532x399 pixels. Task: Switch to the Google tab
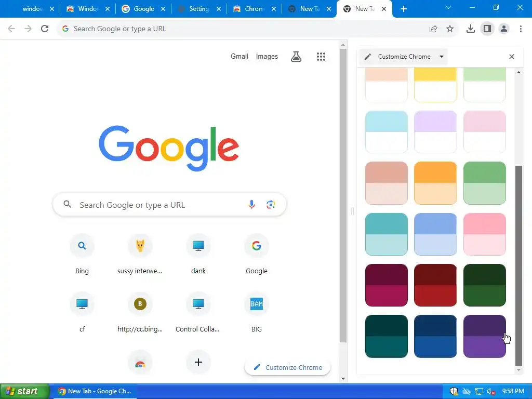(x=143, y=9)
